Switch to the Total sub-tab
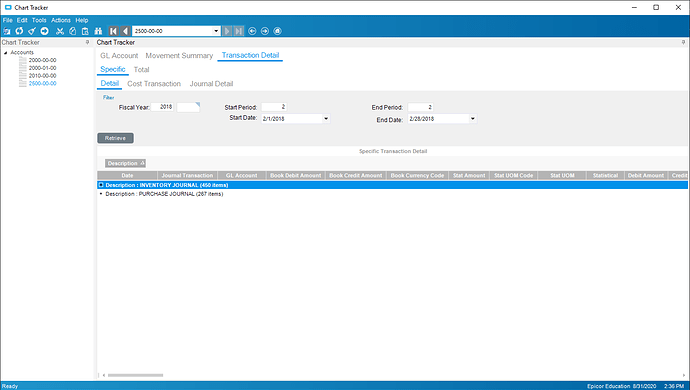The height and width of the screenshot is (390, 690). [x=141, y=70]
